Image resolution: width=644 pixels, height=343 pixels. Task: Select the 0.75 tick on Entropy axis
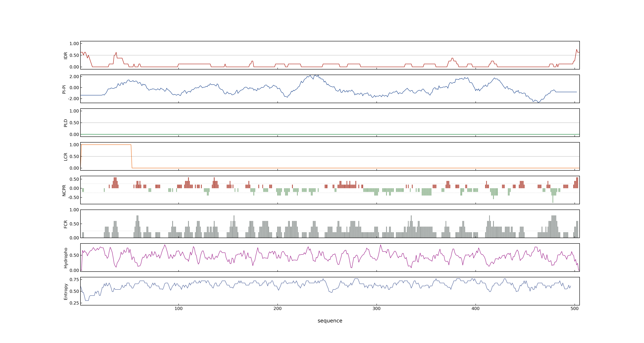pos(74,280)
